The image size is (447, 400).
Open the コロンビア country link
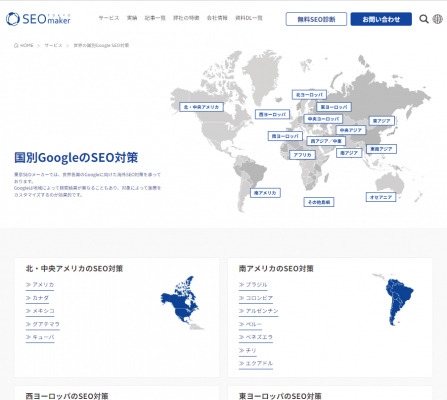[256, 298]
